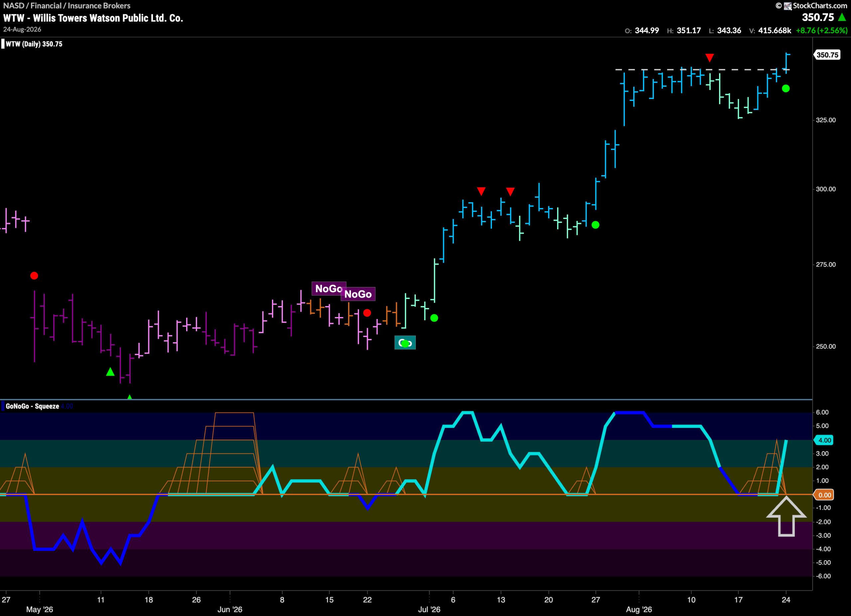Click the 6.00 oscillator axis label
Viewport: 851px width, 616px height.
point(822,412)
